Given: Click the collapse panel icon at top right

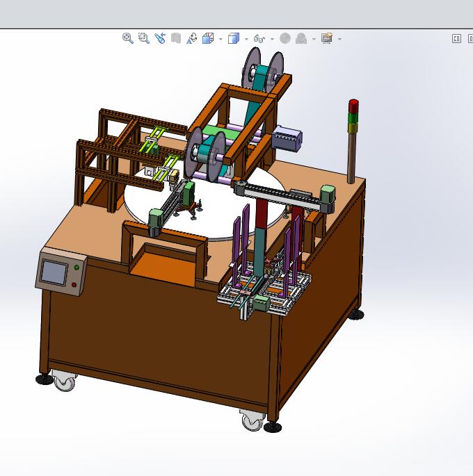Looking at the screenshot, I should click(x=456, y=38).
